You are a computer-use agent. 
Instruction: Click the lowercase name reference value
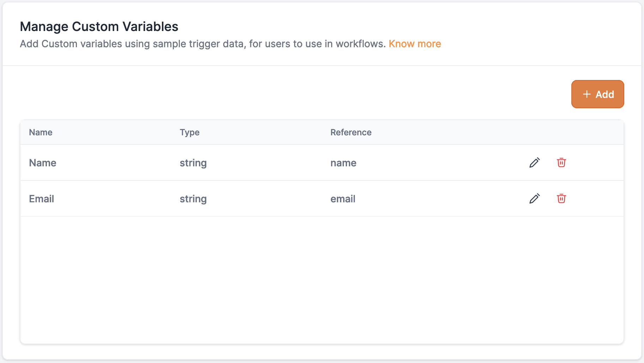(343, 163)
